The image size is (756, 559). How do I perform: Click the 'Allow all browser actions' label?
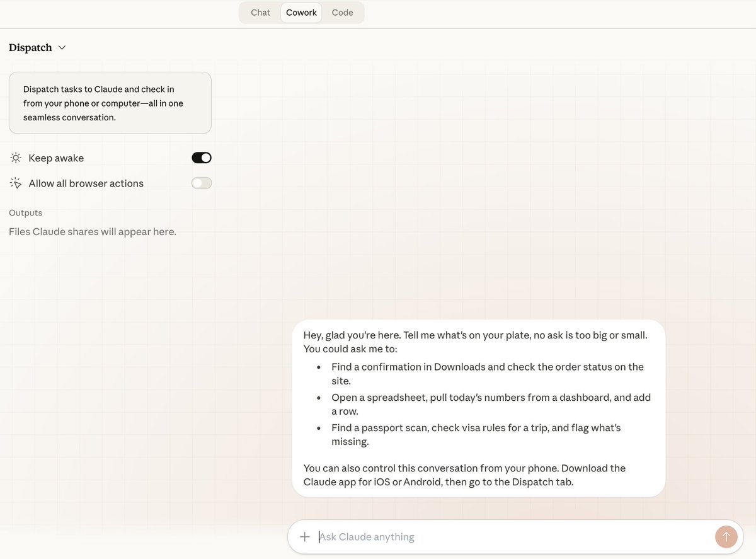pyautogui.click(x=86, y=183)
